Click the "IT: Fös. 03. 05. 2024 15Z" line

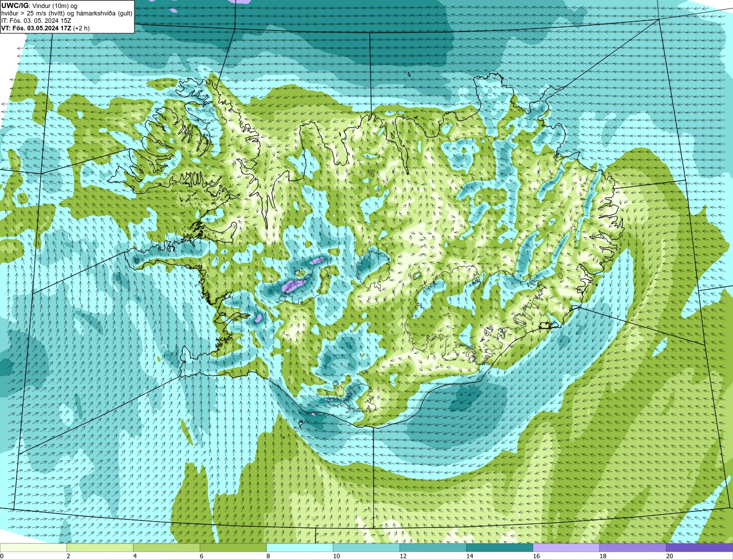click(x=36, y=21)
